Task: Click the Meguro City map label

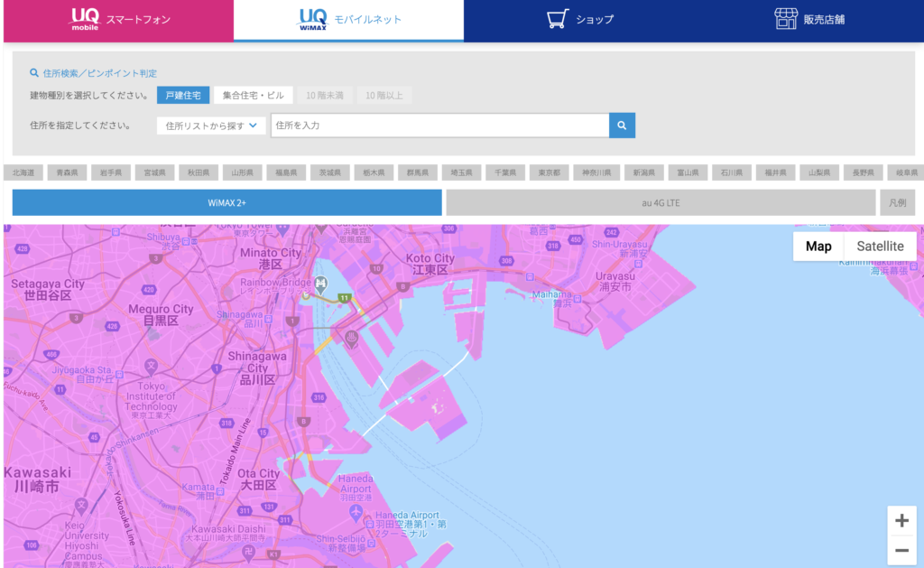Action: [x=161, y=314]
